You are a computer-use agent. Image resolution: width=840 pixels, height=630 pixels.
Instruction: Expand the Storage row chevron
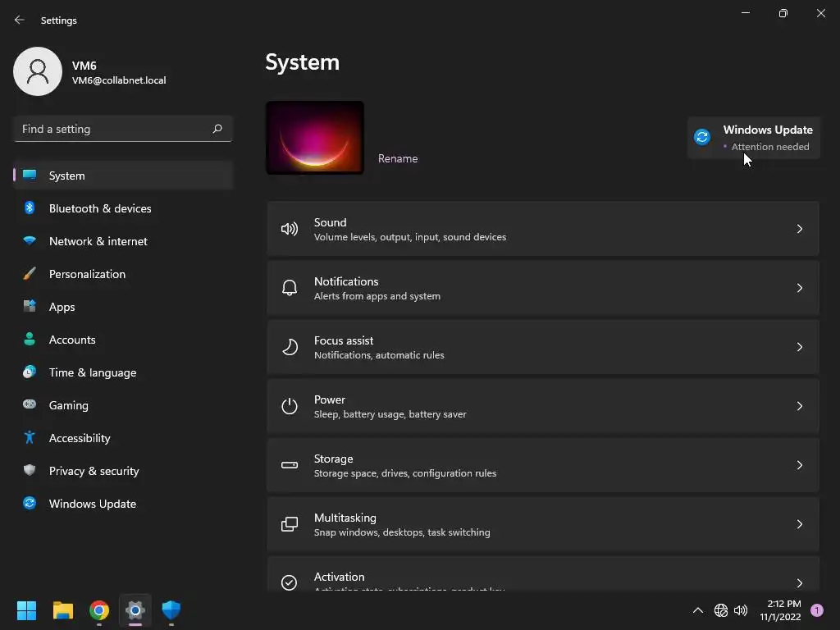click(799, 465)
